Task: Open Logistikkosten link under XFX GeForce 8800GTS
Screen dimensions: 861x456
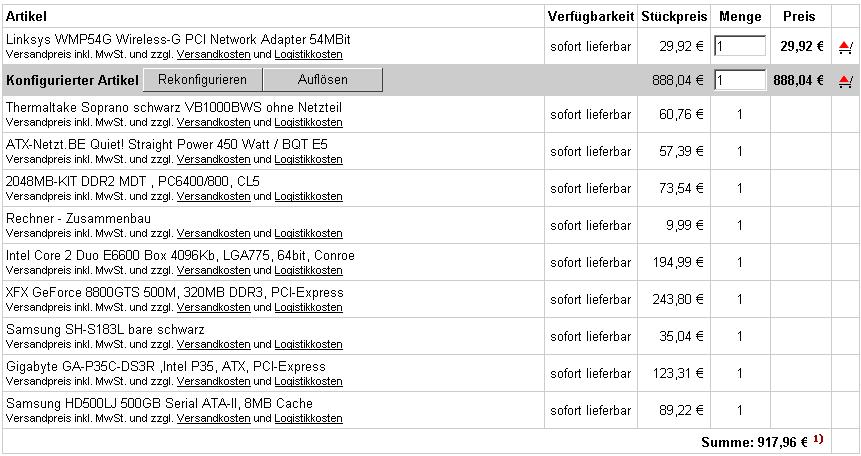Action: [308, 307]
